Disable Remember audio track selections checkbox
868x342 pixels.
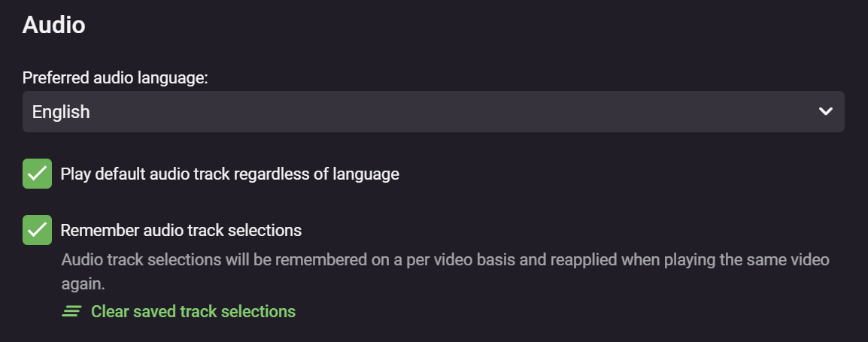pos(37,230)
